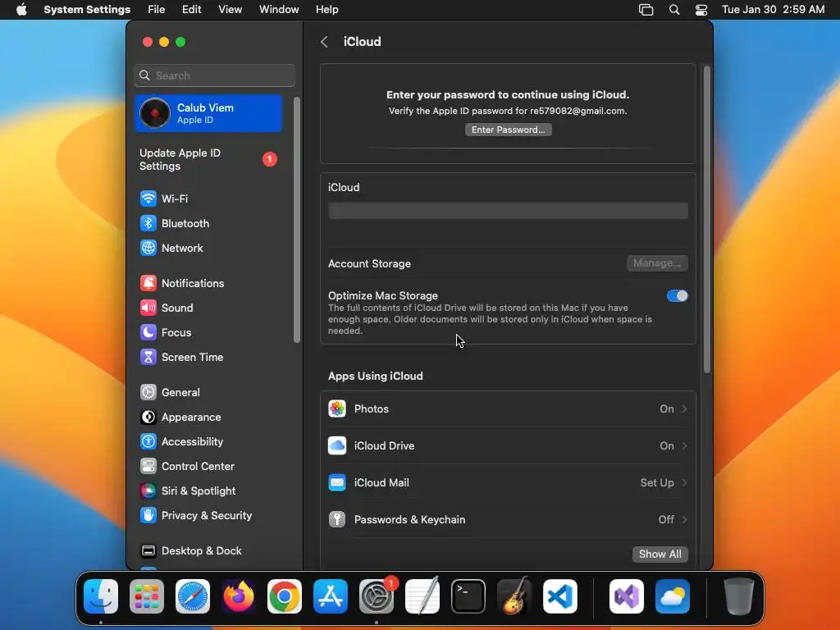Open iCloud Mail Set Up row

(x=508, y=483)
